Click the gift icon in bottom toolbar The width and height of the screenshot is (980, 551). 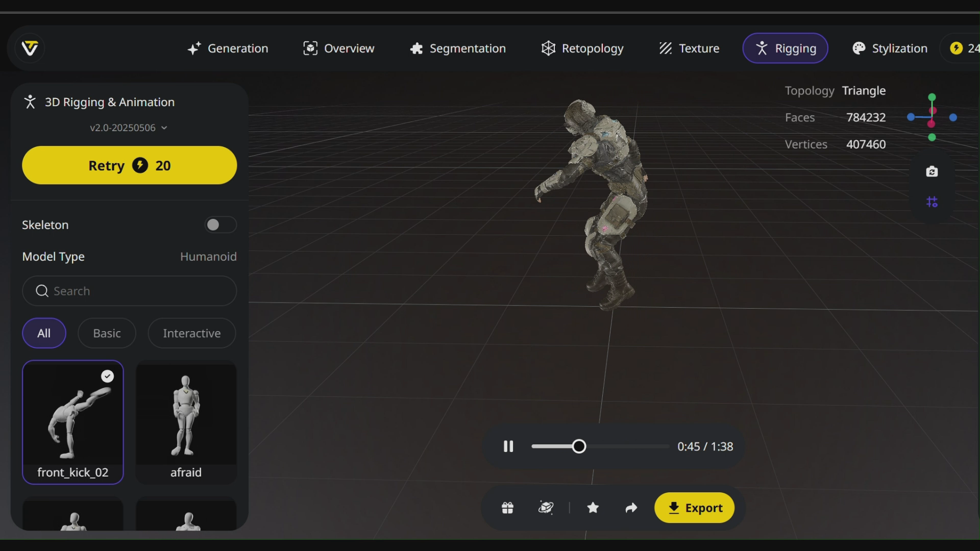[507, 508]
